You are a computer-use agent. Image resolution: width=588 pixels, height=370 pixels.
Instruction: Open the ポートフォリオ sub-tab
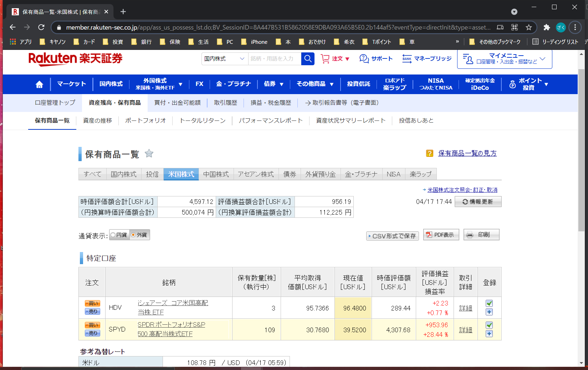click(x=145, y=120)
